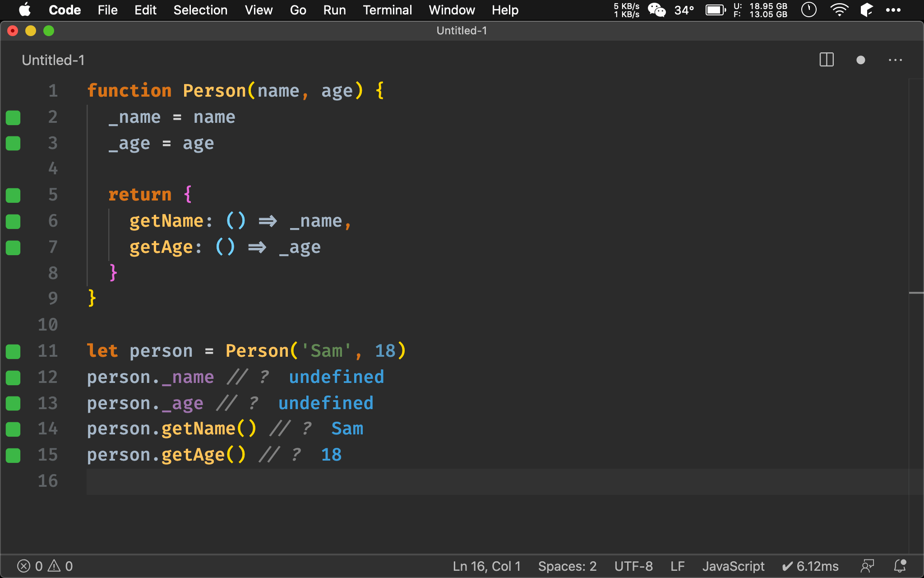Image resolution: width=924 pixels, height=578 pixels.
Task: Open the UTF-8 encoding selector
Action: pos(633,566)
